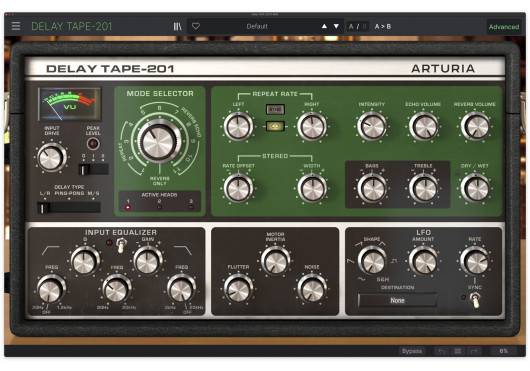Viewport: 530px width, 371px height.
Task: Click the high-pass filter shape icon
Action: [51, 250]
